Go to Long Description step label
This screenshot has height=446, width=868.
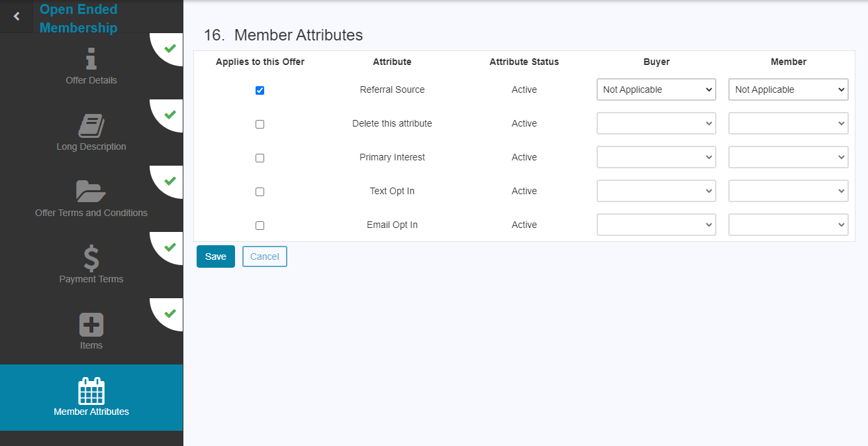91,146
